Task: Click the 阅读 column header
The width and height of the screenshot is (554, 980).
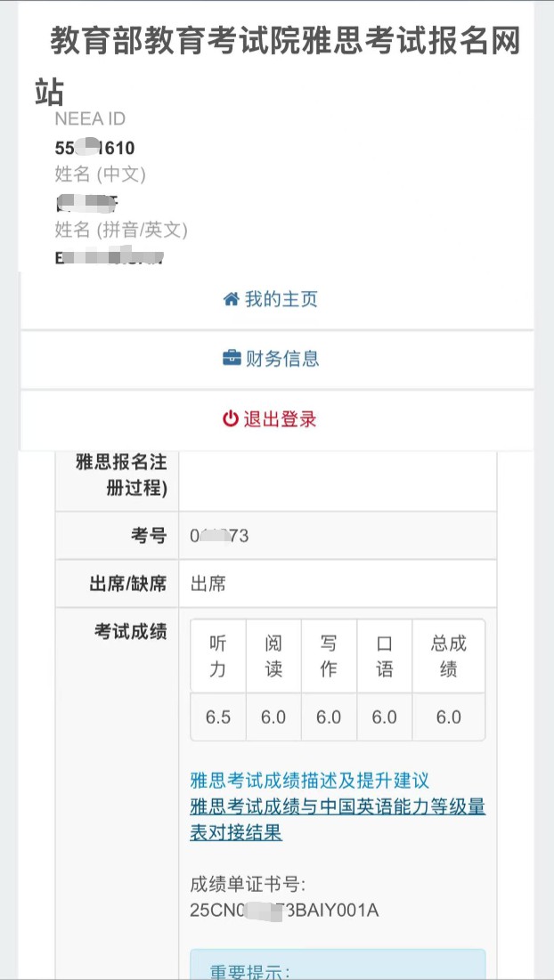Action: point(273,656)
